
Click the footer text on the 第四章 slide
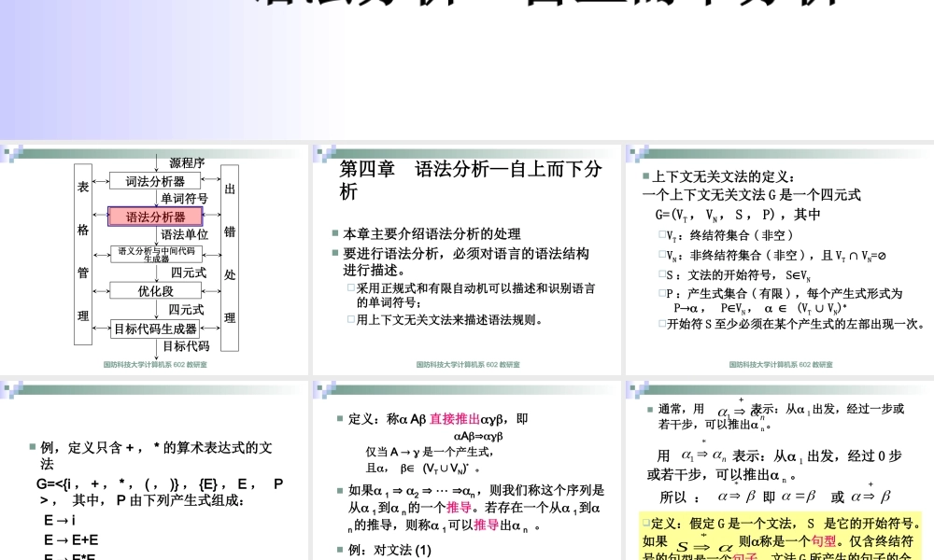(x=468, y=364)
